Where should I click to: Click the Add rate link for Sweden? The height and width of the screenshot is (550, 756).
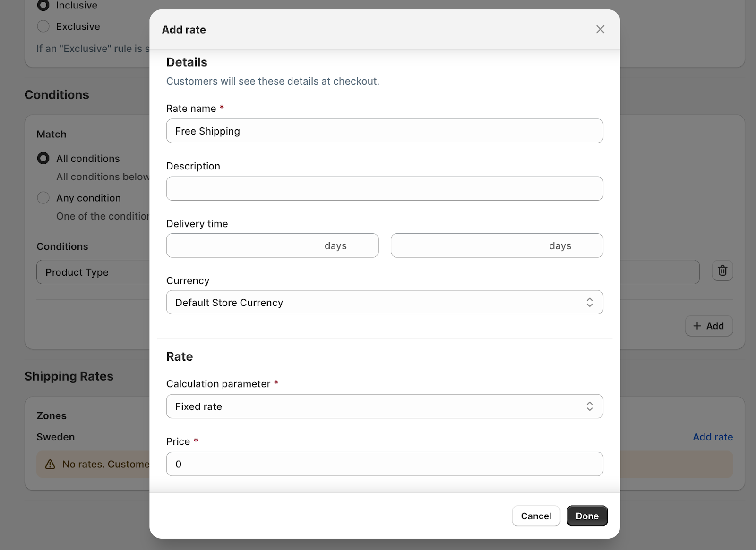click(x=713, y=437)
